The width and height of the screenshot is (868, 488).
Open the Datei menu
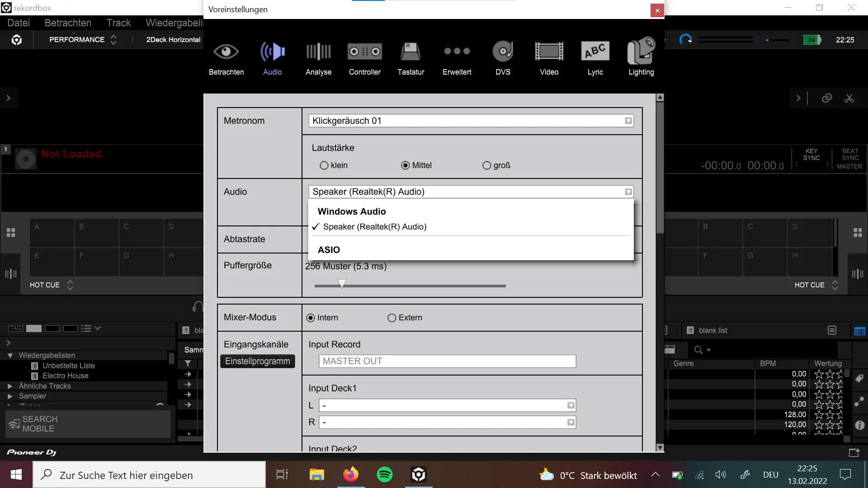19,23
